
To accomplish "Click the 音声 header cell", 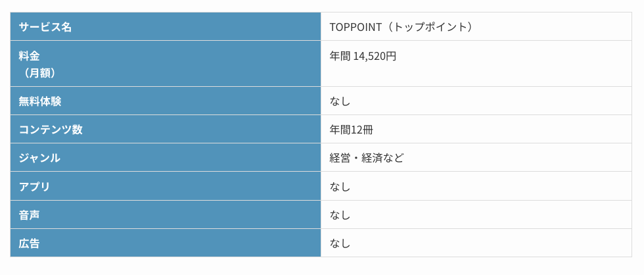I will point(166,214).
